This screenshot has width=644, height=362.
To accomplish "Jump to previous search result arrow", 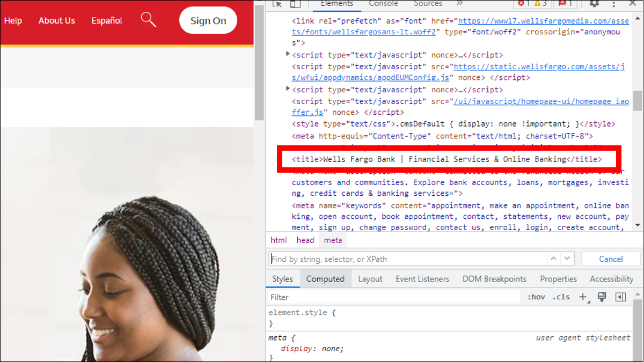I will [x=553, y=258].
